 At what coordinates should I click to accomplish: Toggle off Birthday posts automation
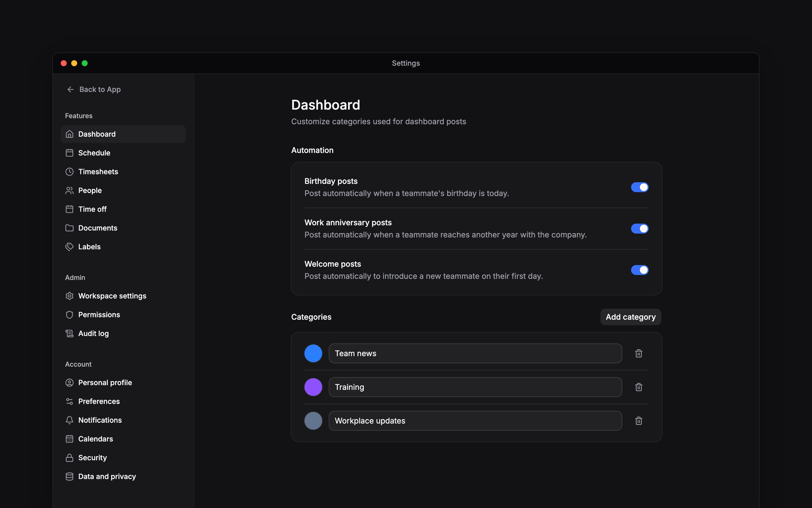pos(640,187)
